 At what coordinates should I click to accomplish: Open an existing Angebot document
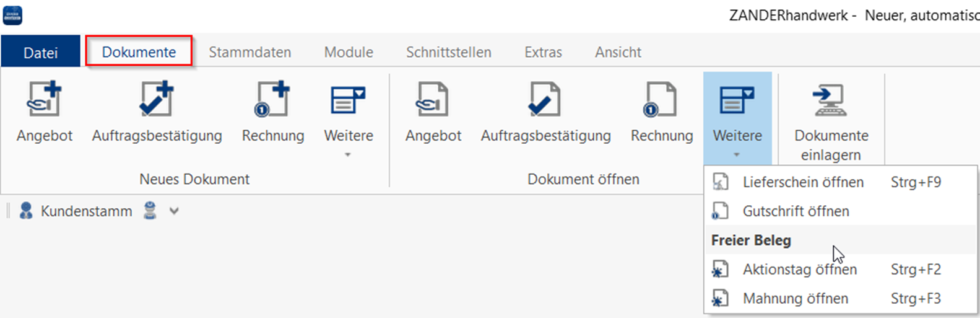click(x=433, y=100)
